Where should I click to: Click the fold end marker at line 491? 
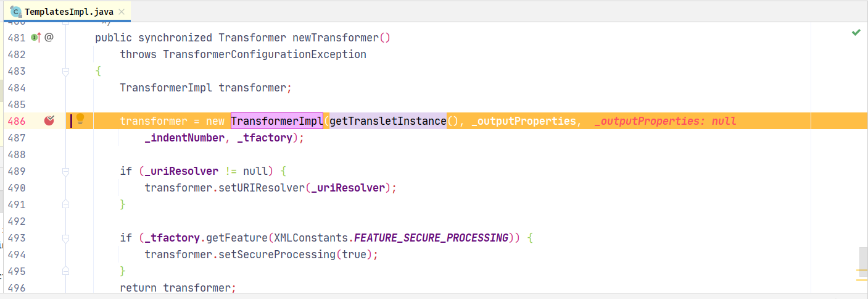pos(66,204)
